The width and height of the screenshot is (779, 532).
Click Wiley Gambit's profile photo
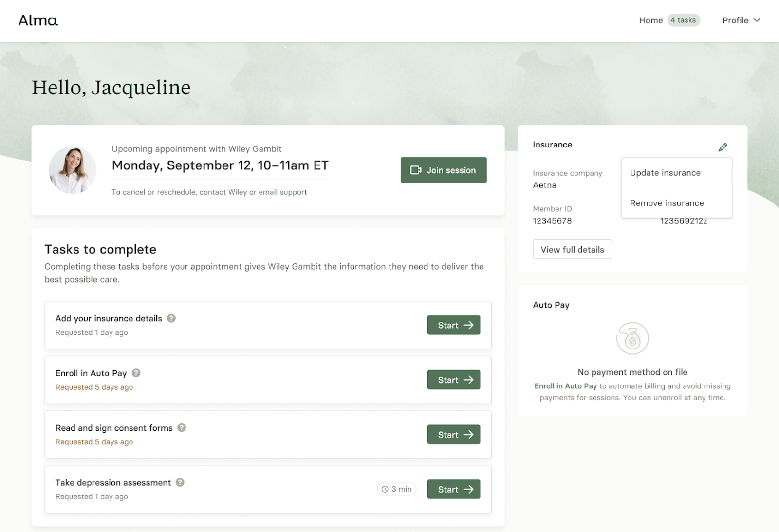[x=72, y=170]
